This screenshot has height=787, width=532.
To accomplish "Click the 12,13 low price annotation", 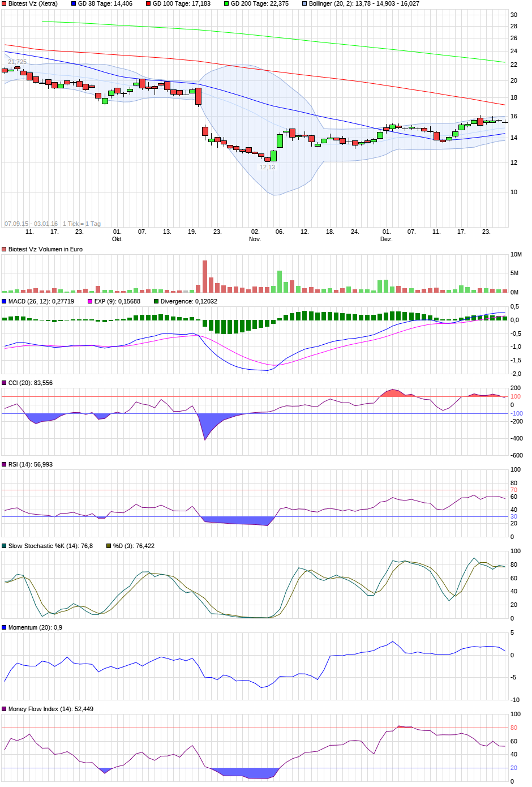I will [267, 168].
